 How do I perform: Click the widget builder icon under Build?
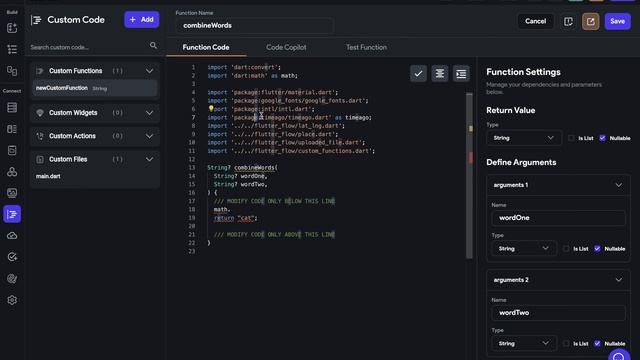pyautogui.click(x=12, y=28)
